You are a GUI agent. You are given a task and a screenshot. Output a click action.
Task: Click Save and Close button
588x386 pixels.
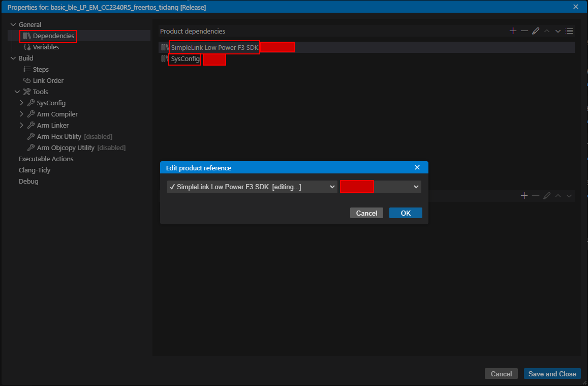552,374
